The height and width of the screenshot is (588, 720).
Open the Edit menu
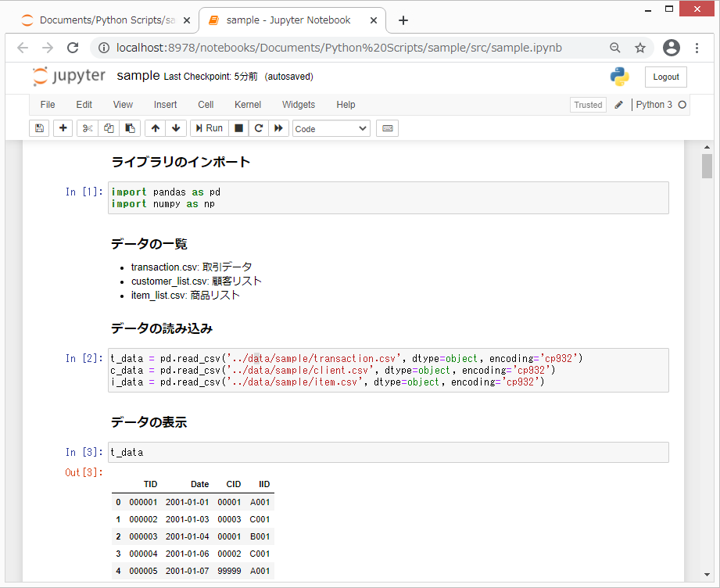[84, 105]
